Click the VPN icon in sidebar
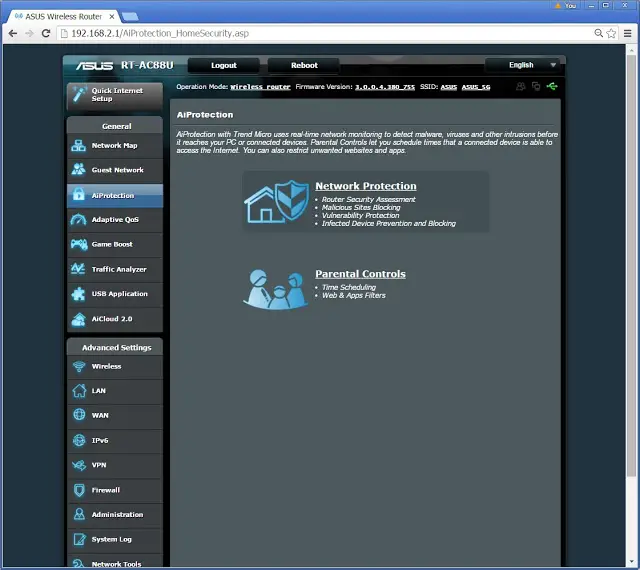 (79, 465)
